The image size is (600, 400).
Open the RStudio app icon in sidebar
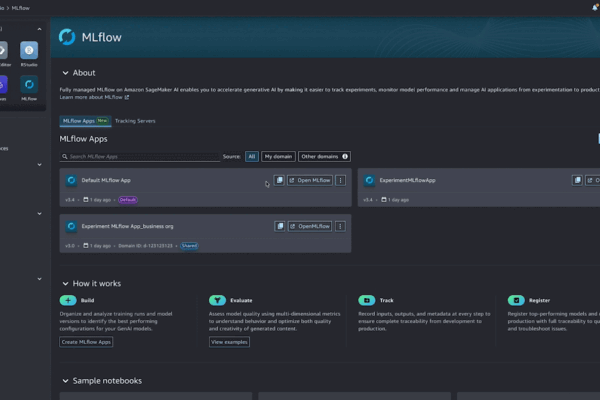29,50
